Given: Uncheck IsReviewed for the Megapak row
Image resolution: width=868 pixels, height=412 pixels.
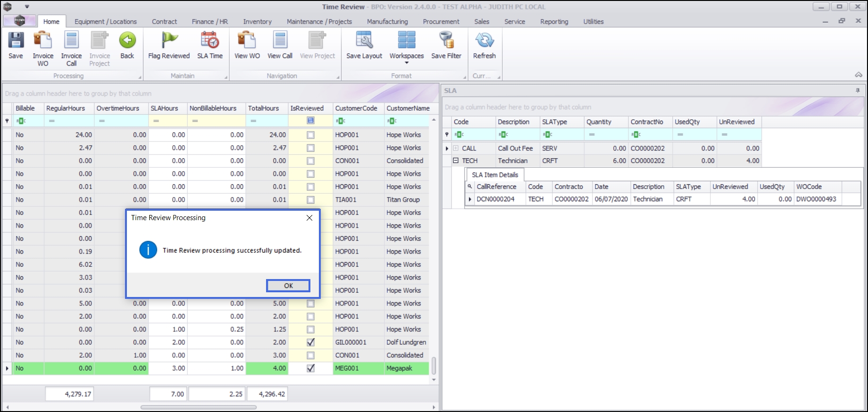Looking at the screenshot, I should click(x=310, y=369).
